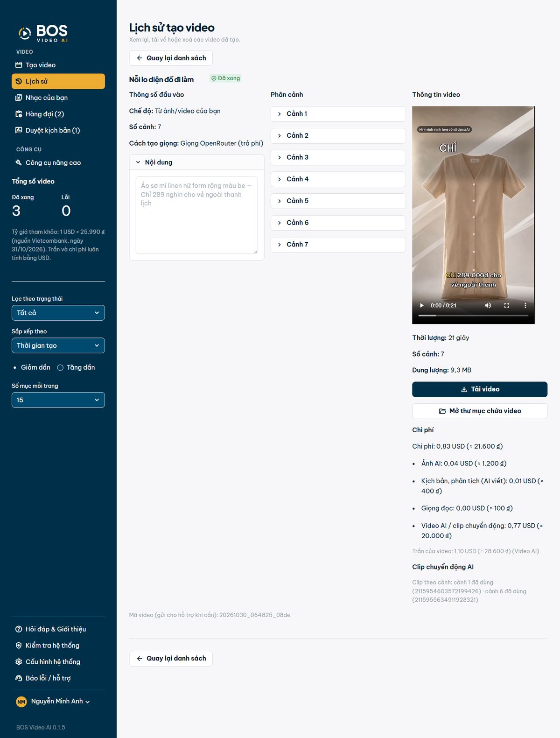Expand Cảnh 3
Screen dimensions: 560x738
[x=338, y=157]
